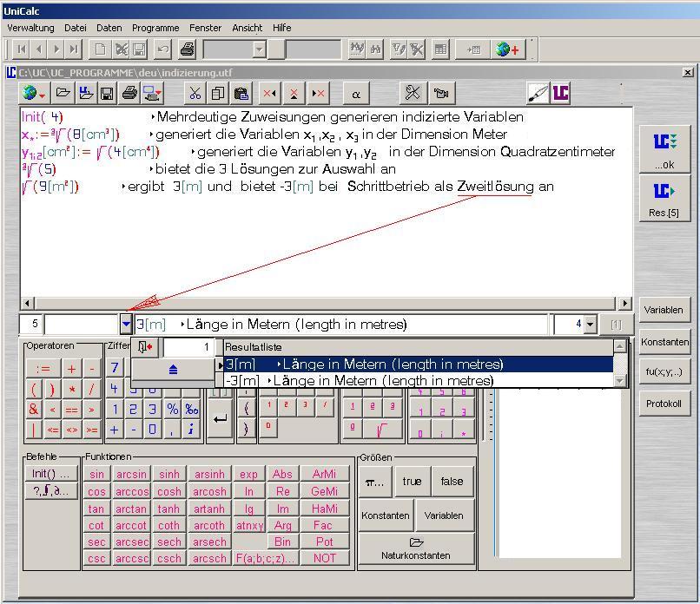Go to last record in top toolbar
The height and width of the screenshot is (604, 700).
point(74,49)
